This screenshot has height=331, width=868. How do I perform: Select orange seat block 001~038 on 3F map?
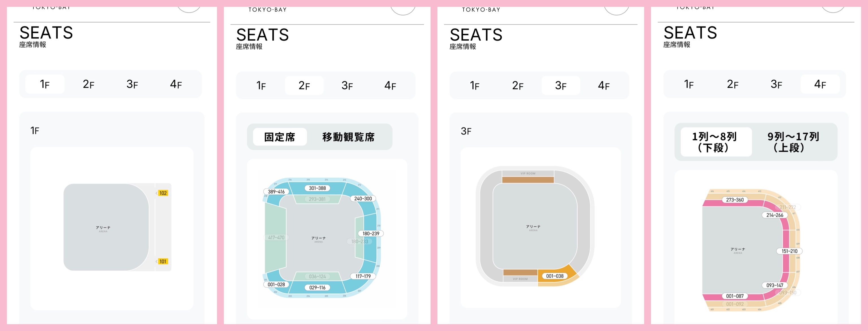coord(554,276)
